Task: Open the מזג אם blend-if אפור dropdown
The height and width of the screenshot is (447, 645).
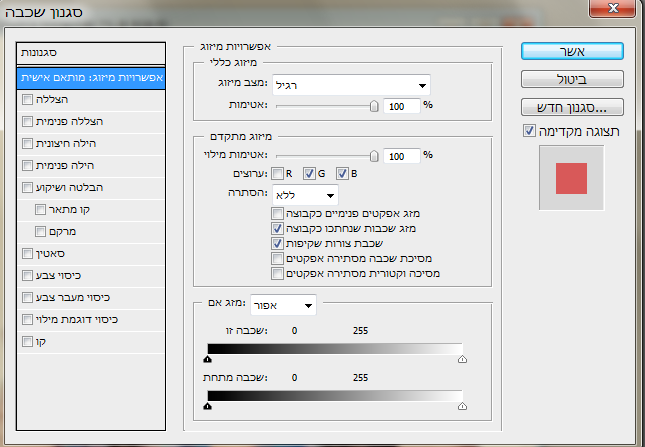Action: pyautogui.click(x=283, y=305)
